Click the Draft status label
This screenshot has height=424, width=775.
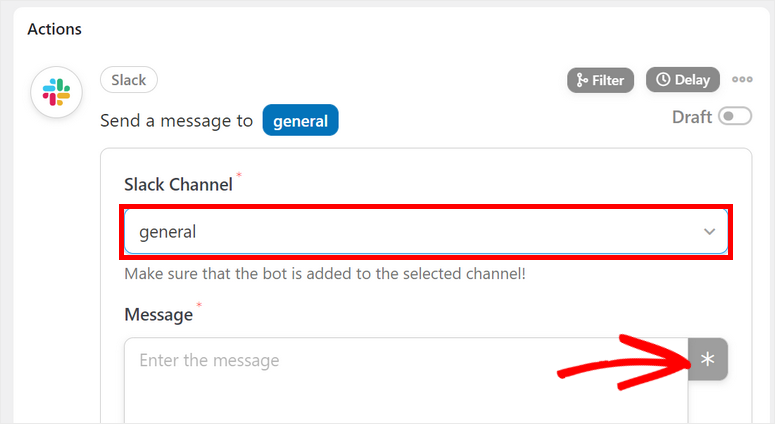pos(692,117)
